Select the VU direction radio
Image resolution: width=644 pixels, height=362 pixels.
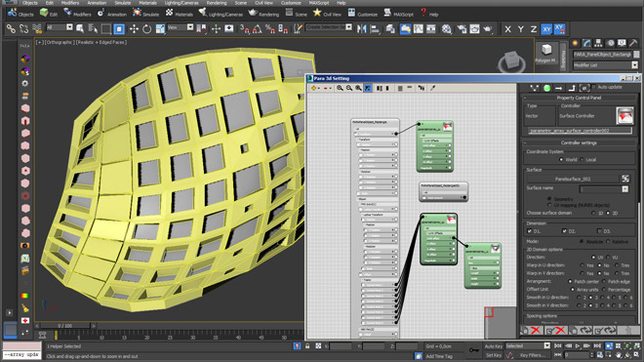(608, 258)
